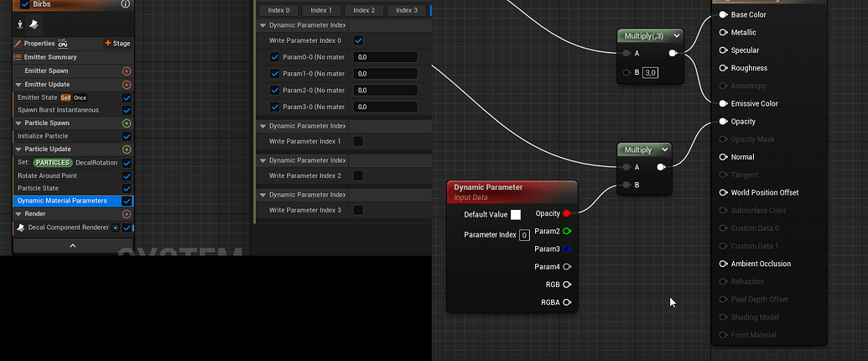Screen dimensions: 868x361
Task: Add a renderer with Render plus icon
Action: tap(126, 214)
